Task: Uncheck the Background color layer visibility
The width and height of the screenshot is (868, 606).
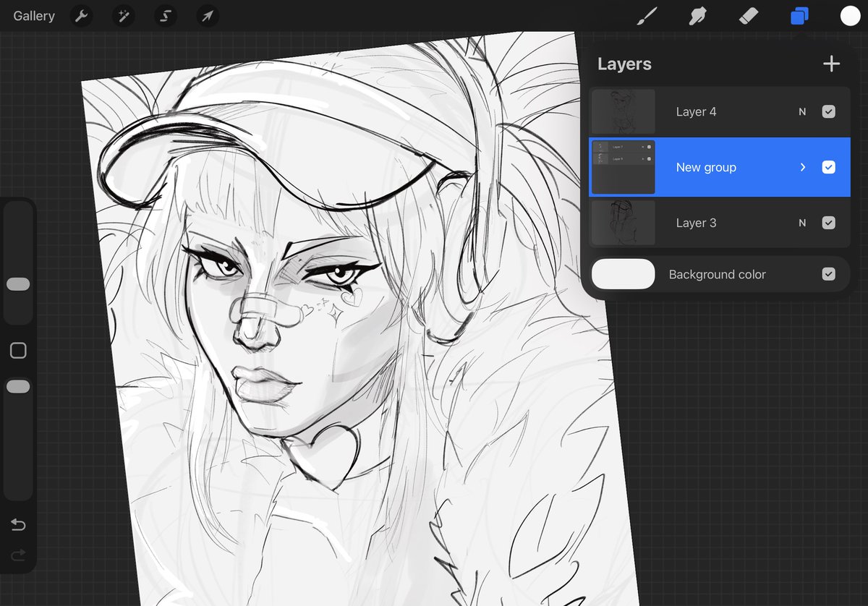Action: [829, 273]
